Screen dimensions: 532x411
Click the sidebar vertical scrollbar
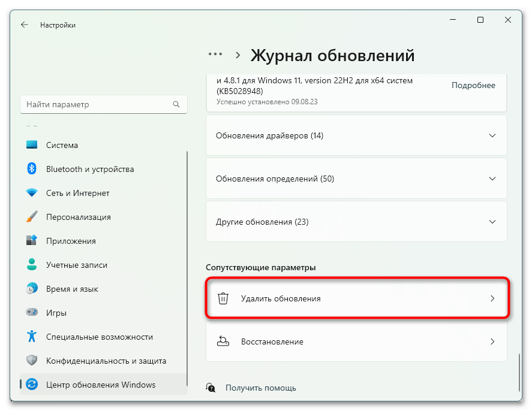187,268
